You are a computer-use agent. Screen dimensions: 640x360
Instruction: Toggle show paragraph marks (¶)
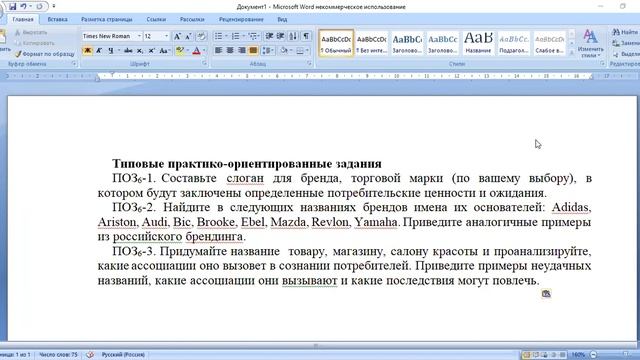306,36
